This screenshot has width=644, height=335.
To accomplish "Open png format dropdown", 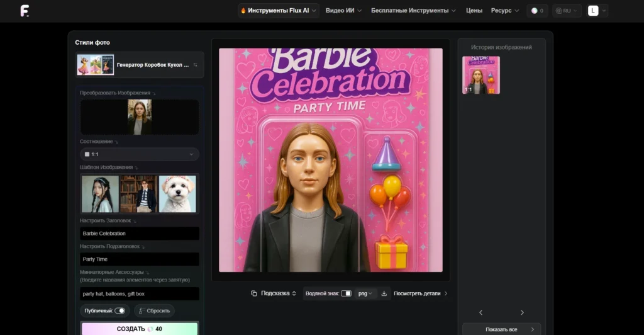I will 365,293.
